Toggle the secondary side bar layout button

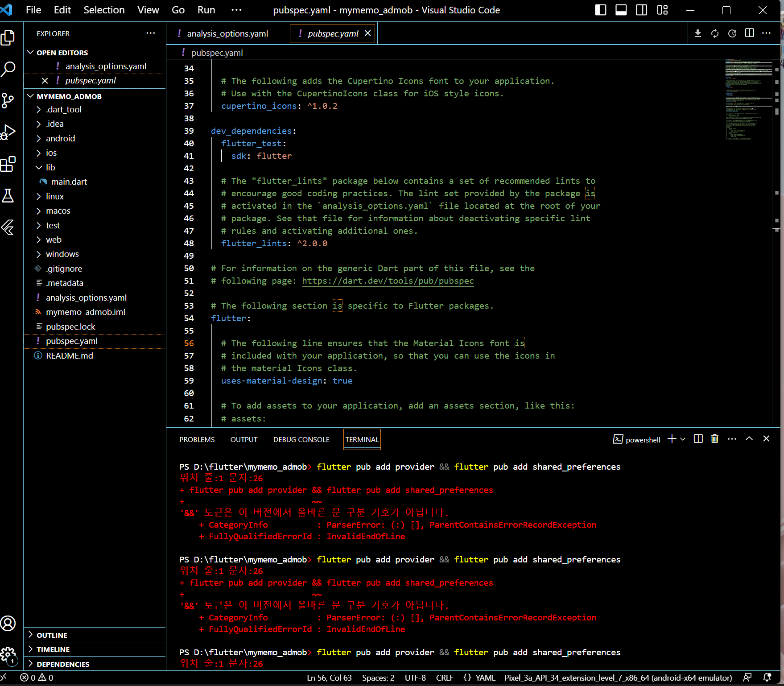[x=642, y=10]
